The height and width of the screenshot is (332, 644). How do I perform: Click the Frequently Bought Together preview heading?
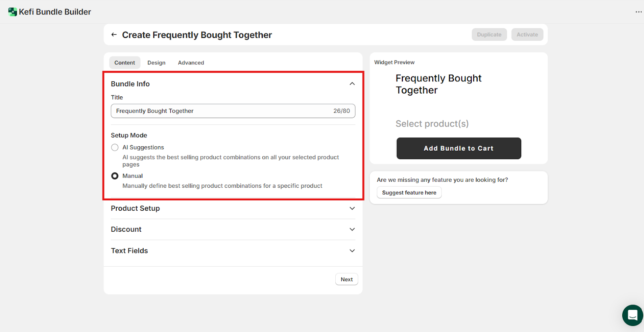coord(438,84)
